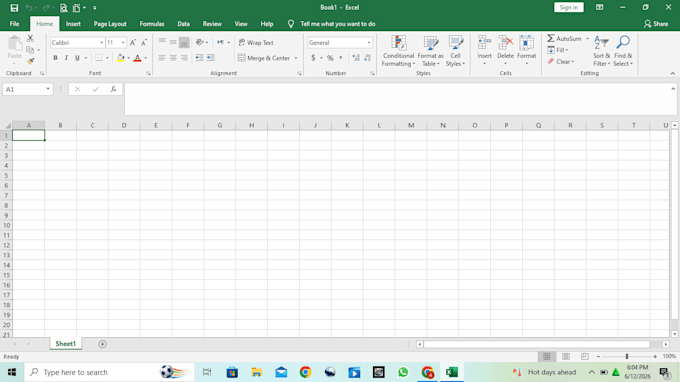Expand Borders options arrow
The image size is (680, 382).
(107, 58)
